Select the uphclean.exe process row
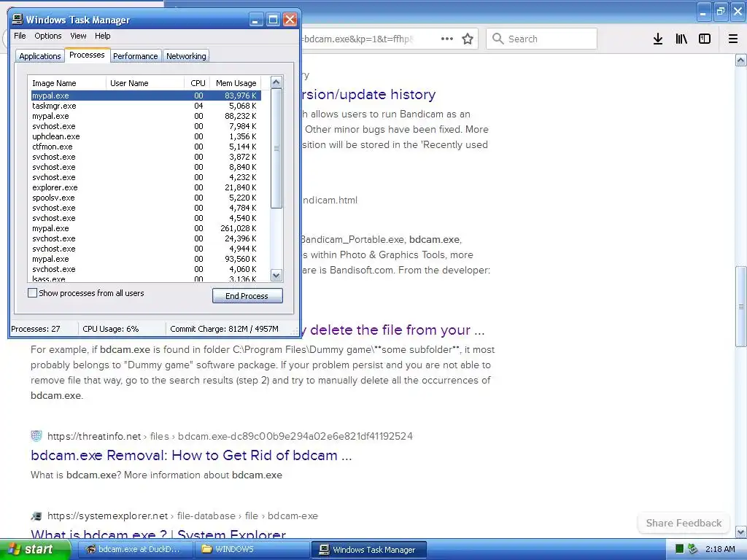 click(146, 136)
